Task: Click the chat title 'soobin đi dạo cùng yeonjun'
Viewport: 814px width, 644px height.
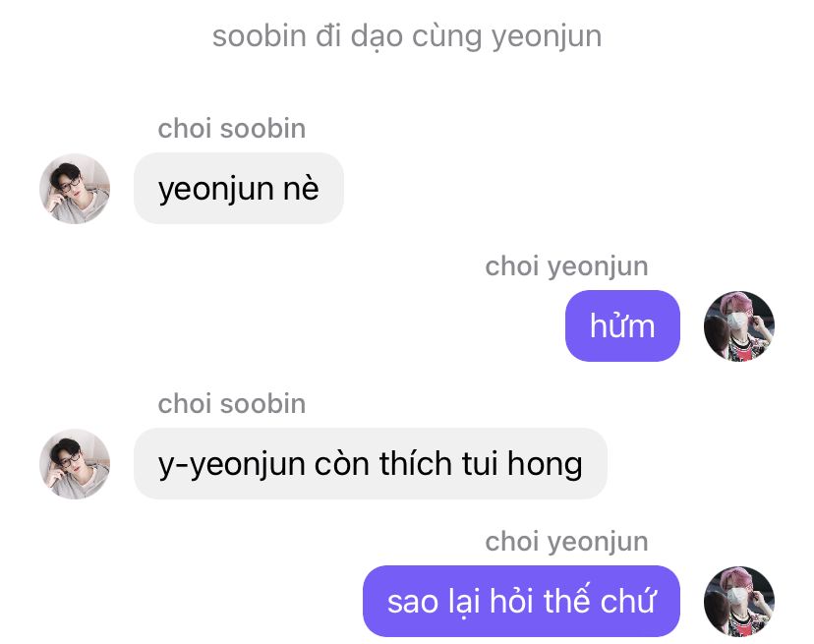Action: [407, 37]
